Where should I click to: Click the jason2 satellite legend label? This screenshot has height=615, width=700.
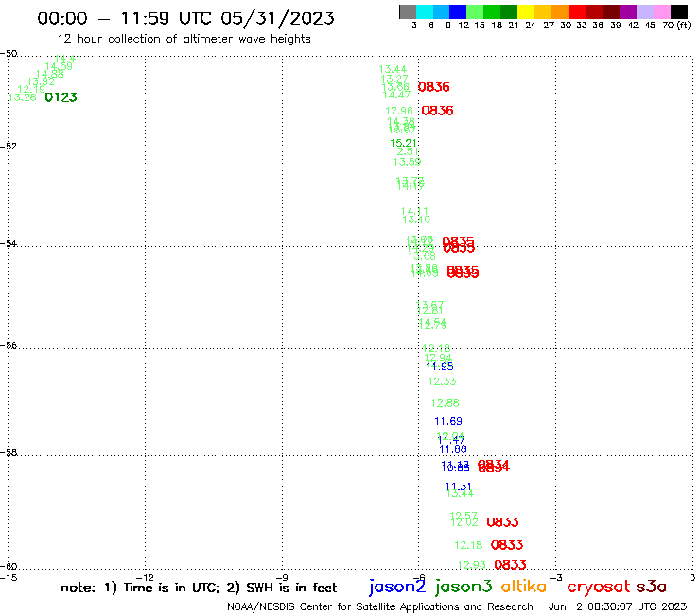coord(397,587)
